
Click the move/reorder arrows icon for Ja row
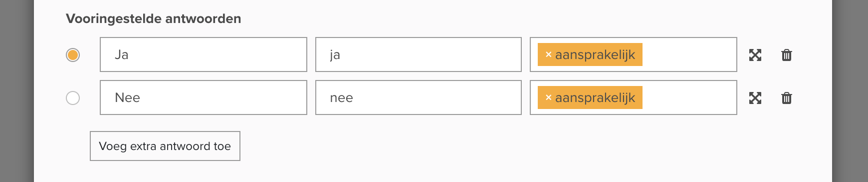(755, 55)
